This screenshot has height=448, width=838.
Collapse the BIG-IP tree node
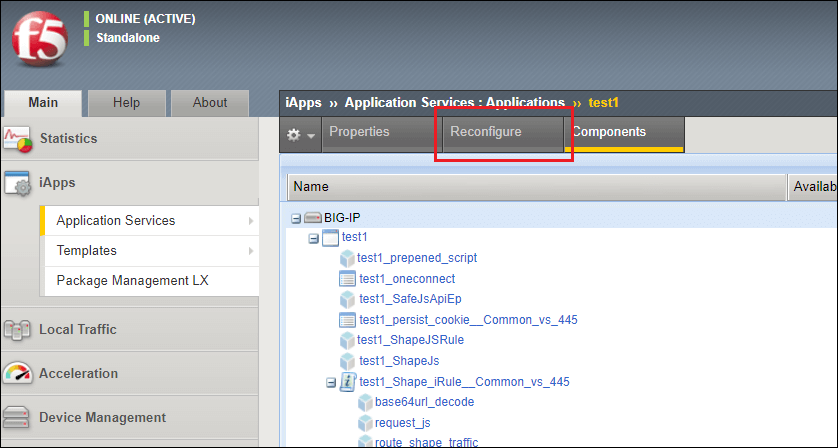296,218
